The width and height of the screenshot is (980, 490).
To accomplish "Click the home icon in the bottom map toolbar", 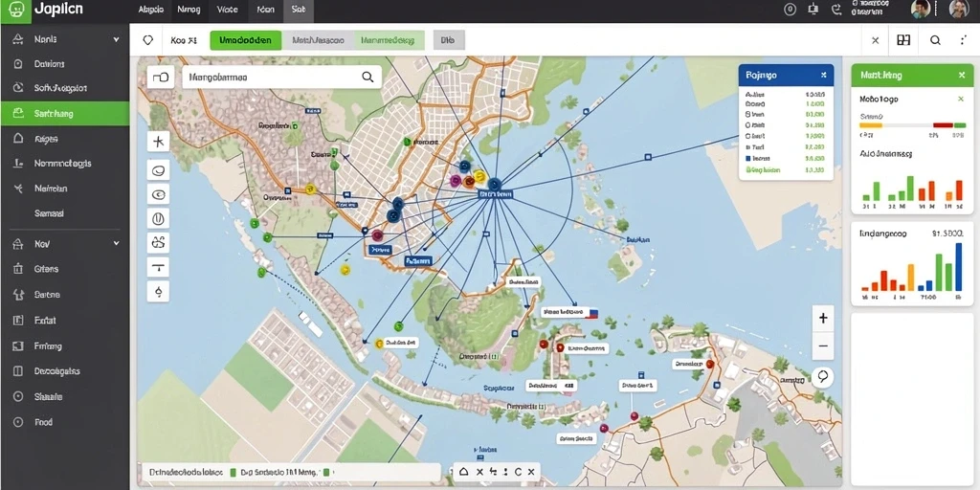I will [464, 472].
